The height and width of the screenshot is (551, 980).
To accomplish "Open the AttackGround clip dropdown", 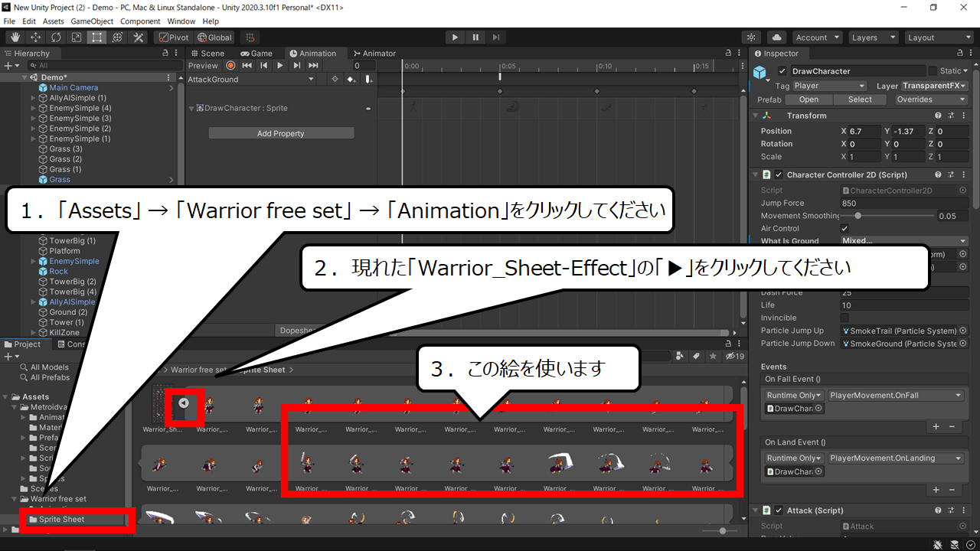I will click(x=251, y=80).
